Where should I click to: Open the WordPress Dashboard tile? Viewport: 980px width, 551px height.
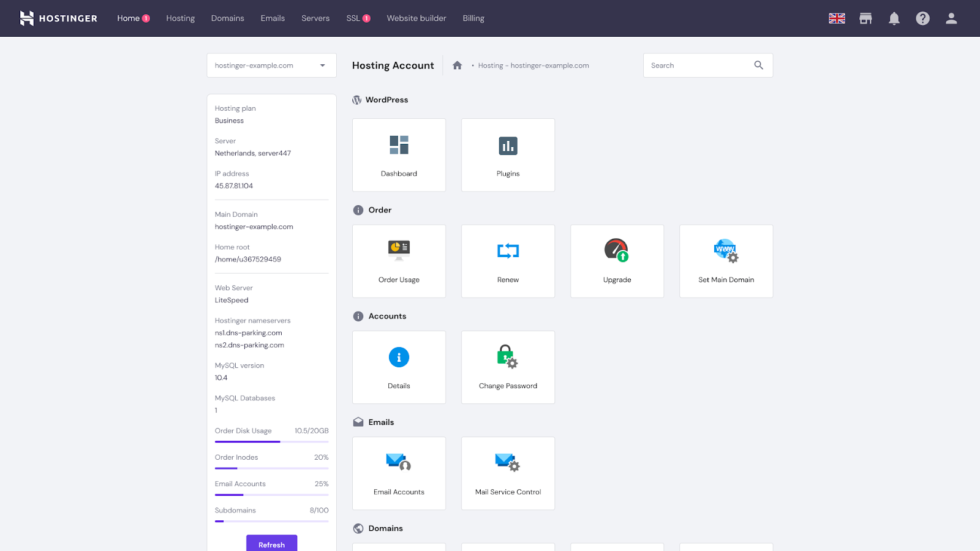(x=399, y=155)
